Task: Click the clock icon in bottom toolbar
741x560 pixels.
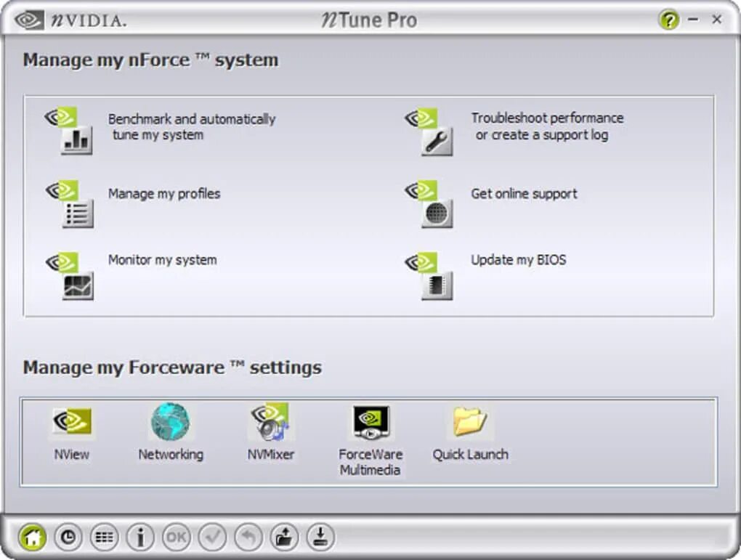Action: (x=68, y=537)
